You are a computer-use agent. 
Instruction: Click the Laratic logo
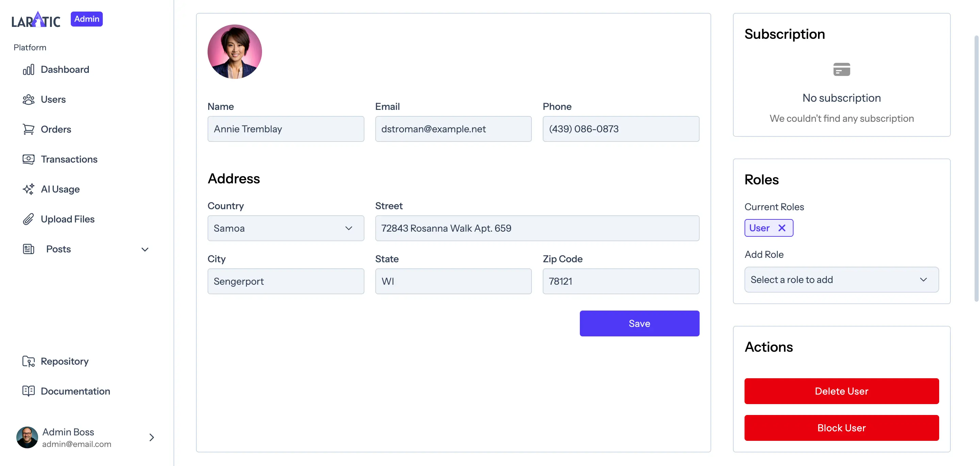[x=36, y=20]
